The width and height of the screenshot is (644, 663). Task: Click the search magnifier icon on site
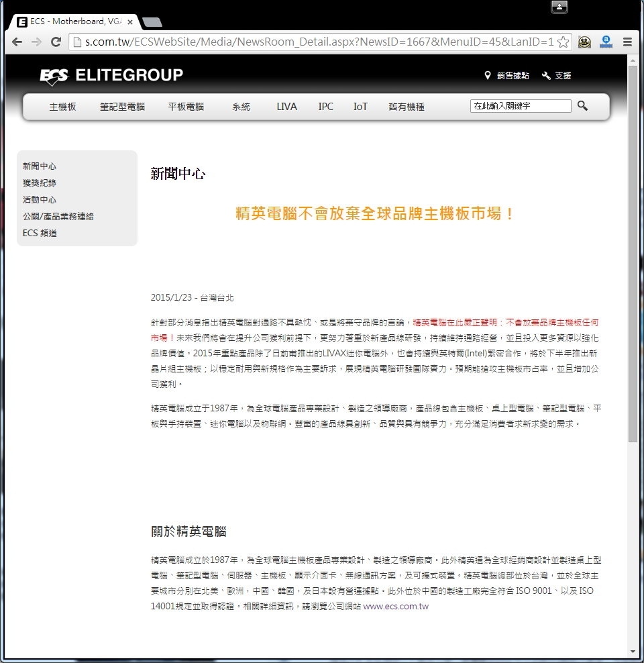point(582,106)
